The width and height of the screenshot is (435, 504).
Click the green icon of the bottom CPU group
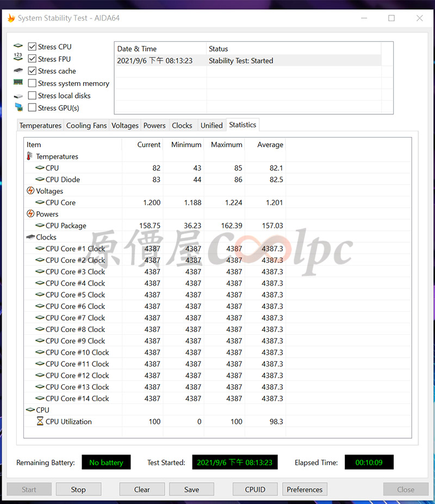[30, 409]
